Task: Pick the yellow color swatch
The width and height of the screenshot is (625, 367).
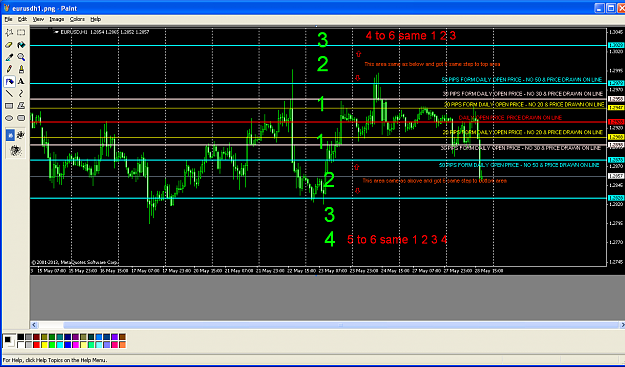Action: (x=44, y=345)
